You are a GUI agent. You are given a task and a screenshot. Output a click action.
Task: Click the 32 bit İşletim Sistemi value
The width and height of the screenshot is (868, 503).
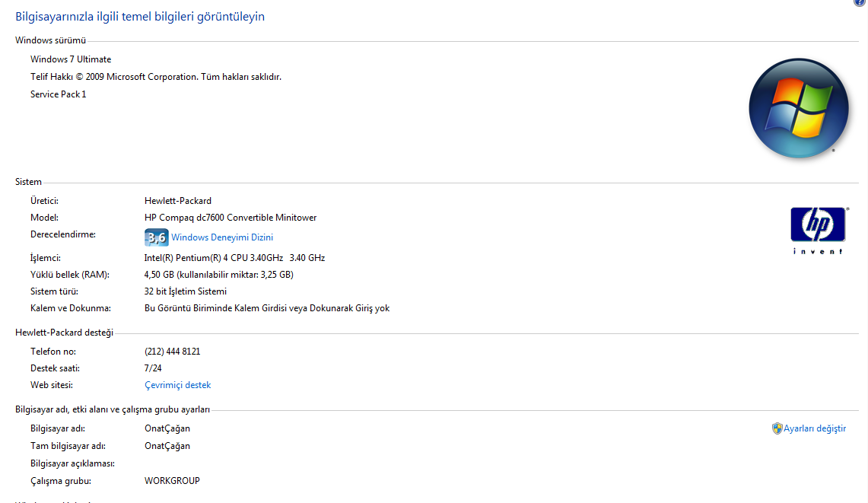tap(185, 291)
